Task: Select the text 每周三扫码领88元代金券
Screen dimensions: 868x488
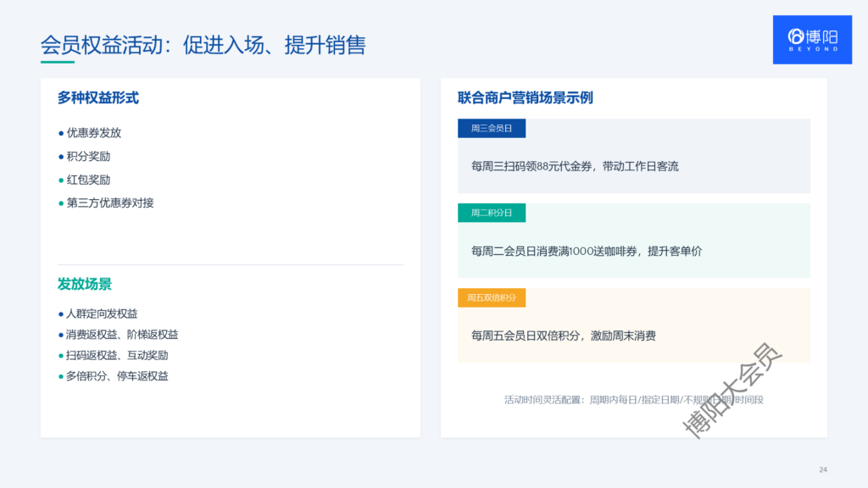Action: click(x=531, y=167)
